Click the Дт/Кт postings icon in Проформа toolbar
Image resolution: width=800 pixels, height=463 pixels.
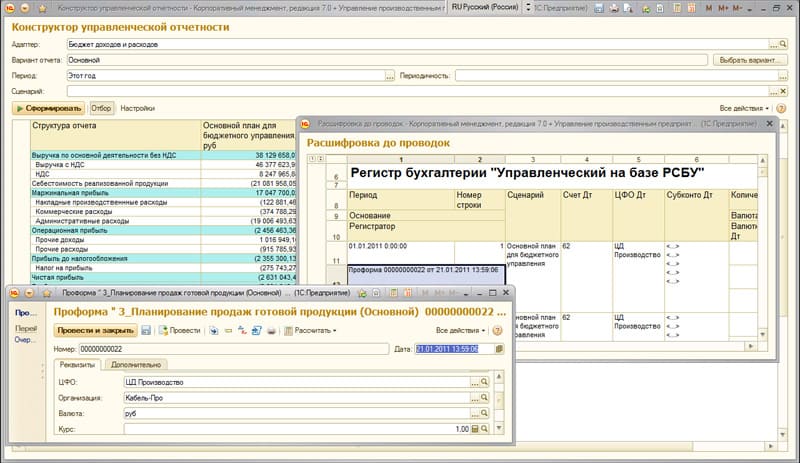242,331
